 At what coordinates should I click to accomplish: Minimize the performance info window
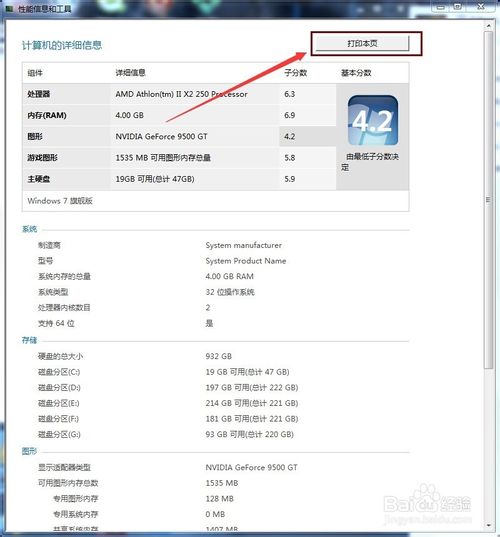[x=441, y=7]
